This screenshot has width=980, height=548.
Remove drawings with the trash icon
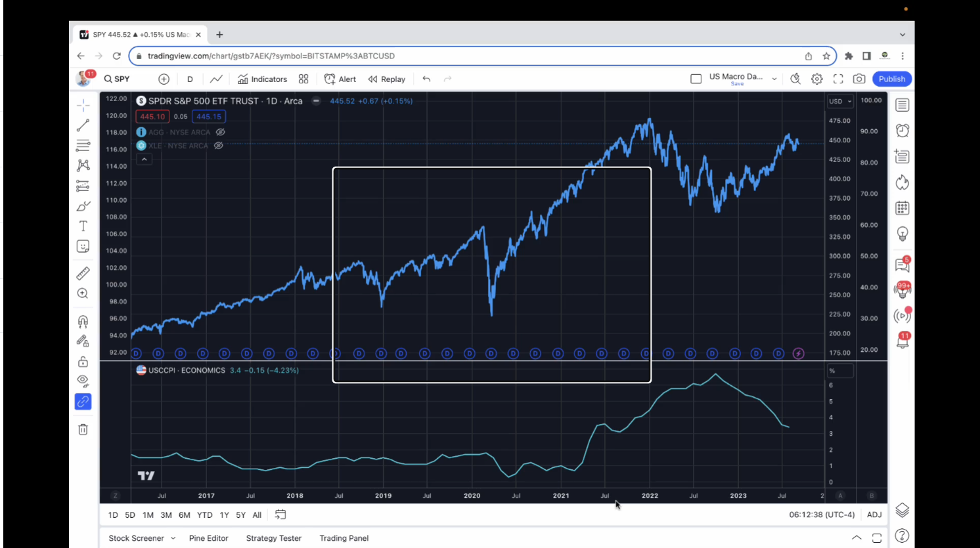point(83,429)
